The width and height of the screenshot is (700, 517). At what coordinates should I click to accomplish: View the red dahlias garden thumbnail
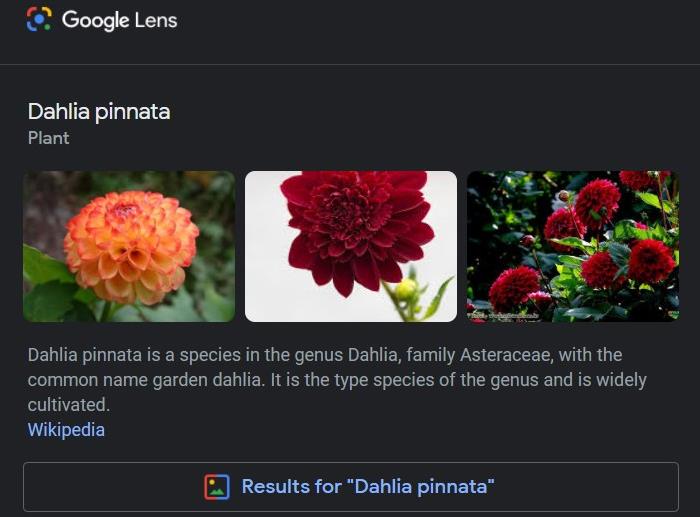point(573,246)
